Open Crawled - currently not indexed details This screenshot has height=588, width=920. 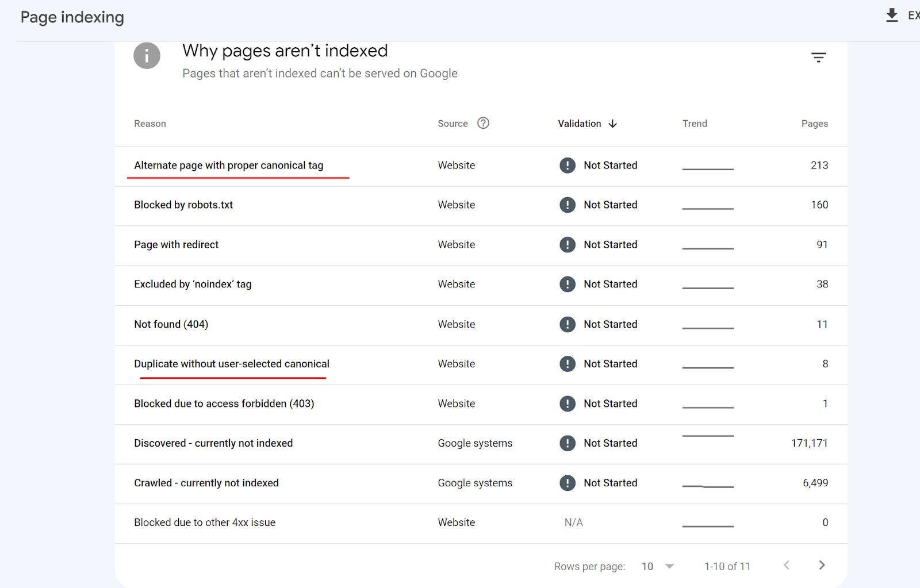click(206, 483)
